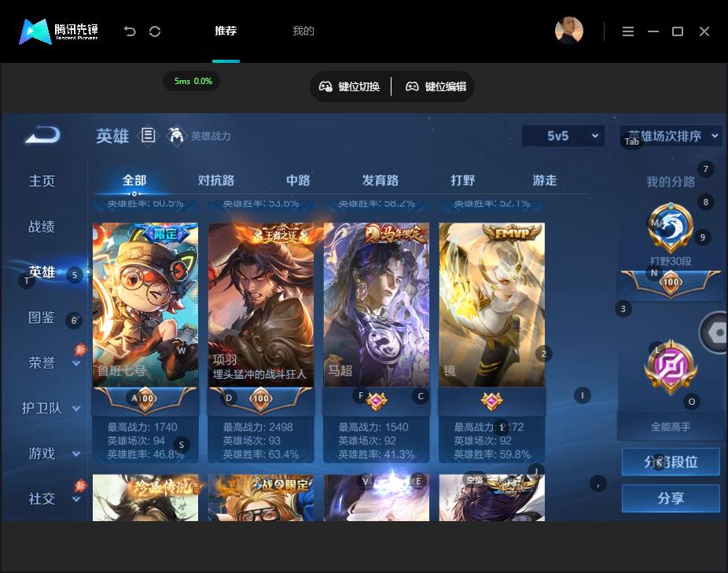This screenshot has width=728, height=573.
Task: Switch to the 我的 tab
Action: point(303,31)
